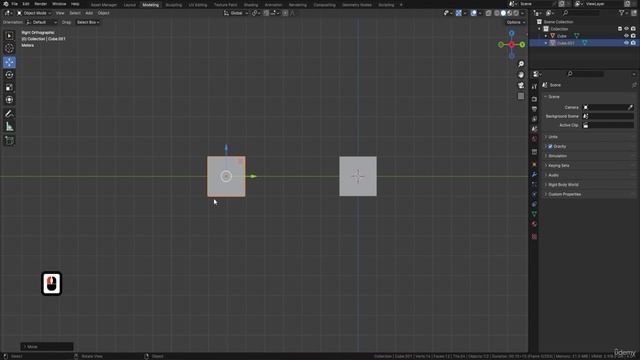Open the viewport Options dropdown
The image size is (640, 360).
click(x=516, y=22)
